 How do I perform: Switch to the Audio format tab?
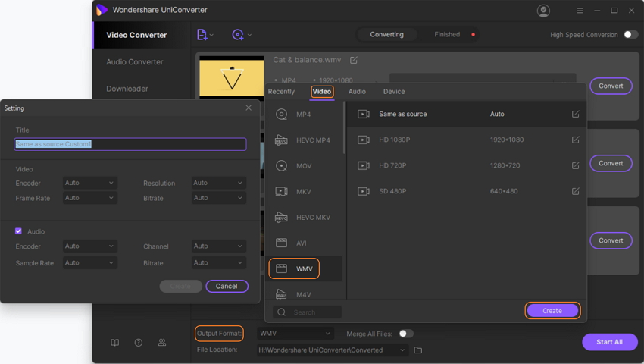pos(357,92)
